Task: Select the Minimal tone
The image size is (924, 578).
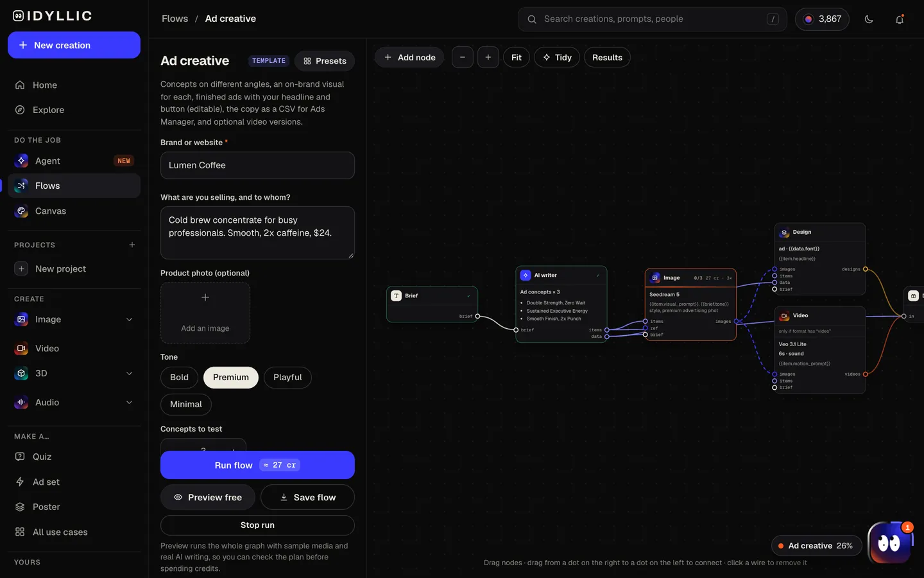Action: pos(186,405)
